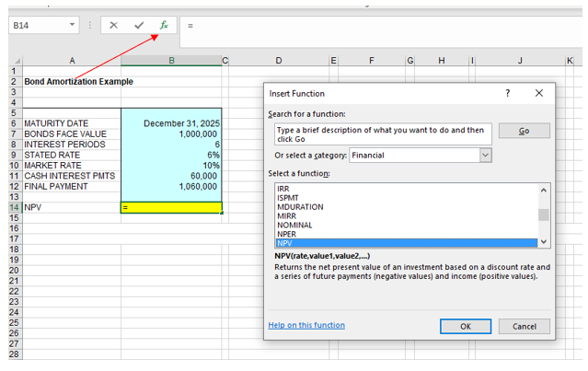Viewport: 588px width, 371px height.
Task: Choose MDURATION from the function list
Action: (x=405, y=206)
